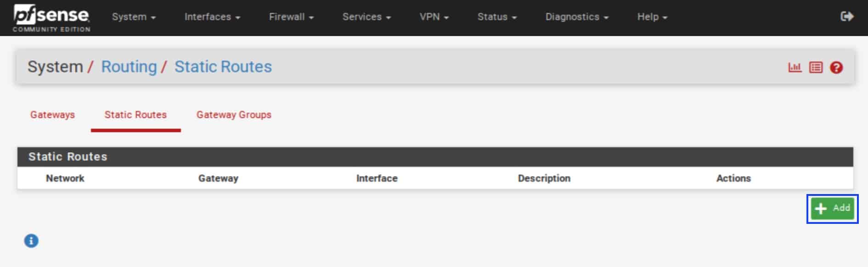Screen dimensions: 868x267
Task: Open the Help menu
Action: point(652,17)
